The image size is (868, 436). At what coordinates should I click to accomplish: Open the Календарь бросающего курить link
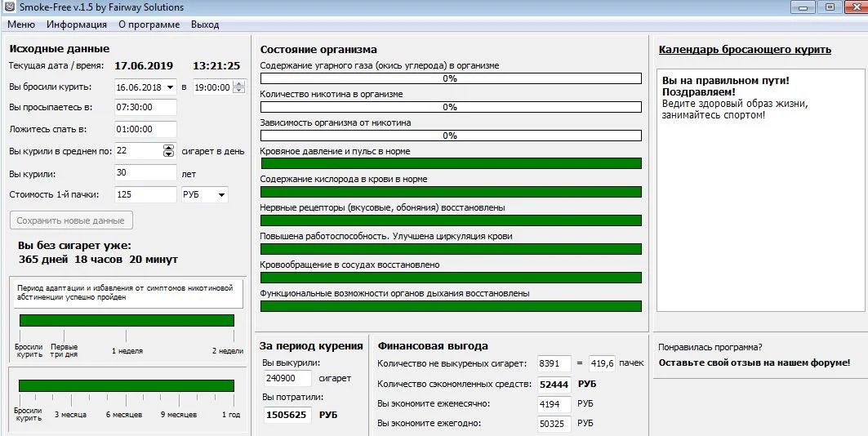[745, 50]
